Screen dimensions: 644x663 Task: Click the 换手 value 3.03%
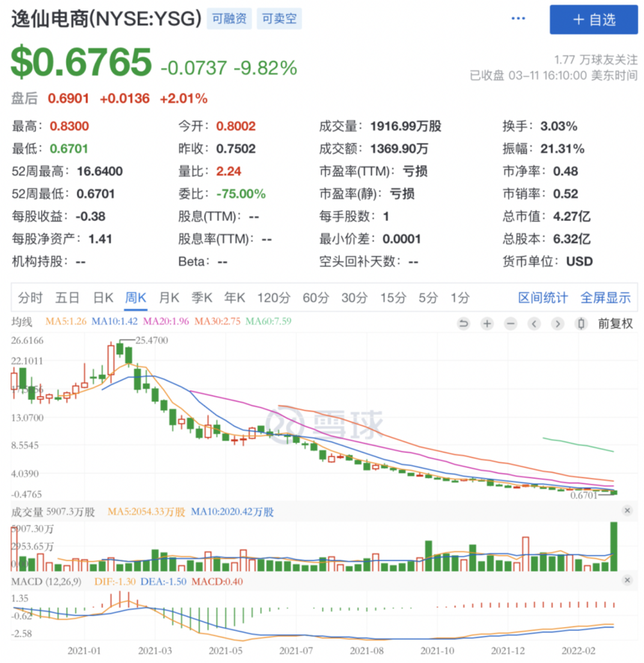coord(559,126)
